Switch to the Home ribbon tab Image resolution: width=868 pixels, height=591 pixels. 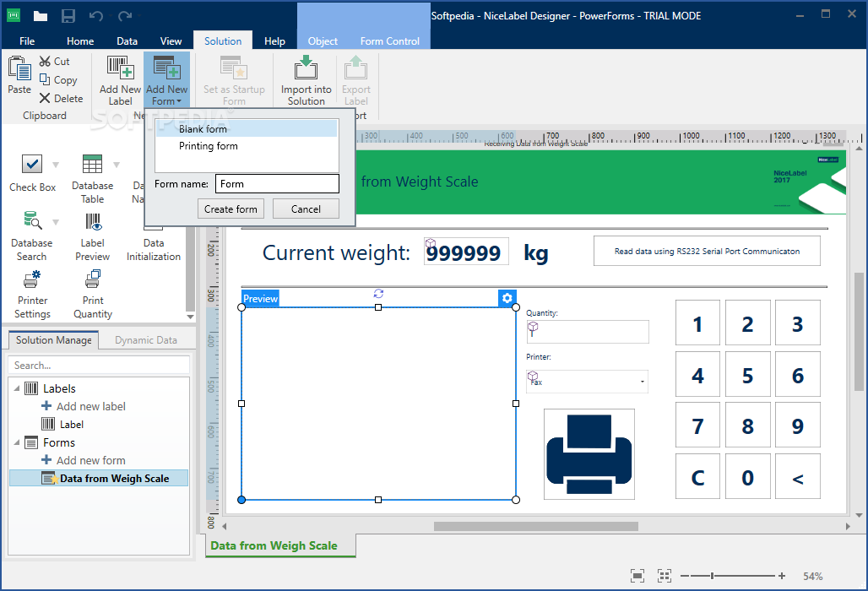[x=80, y=41]
